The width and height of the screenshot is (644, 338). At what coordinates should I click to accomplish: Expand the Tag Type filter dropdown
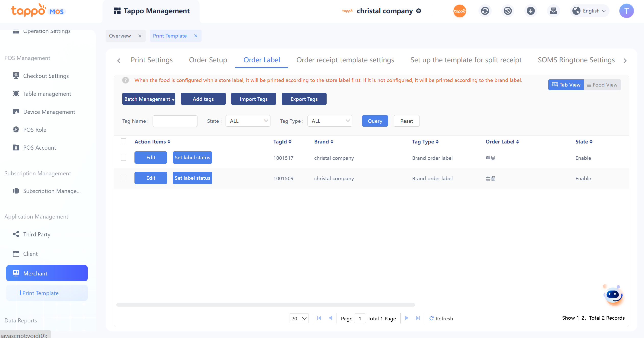330,121
